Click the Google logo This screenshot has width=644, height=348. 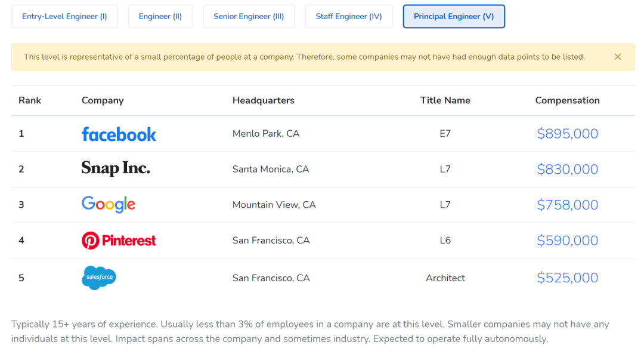tap(109, 204)
